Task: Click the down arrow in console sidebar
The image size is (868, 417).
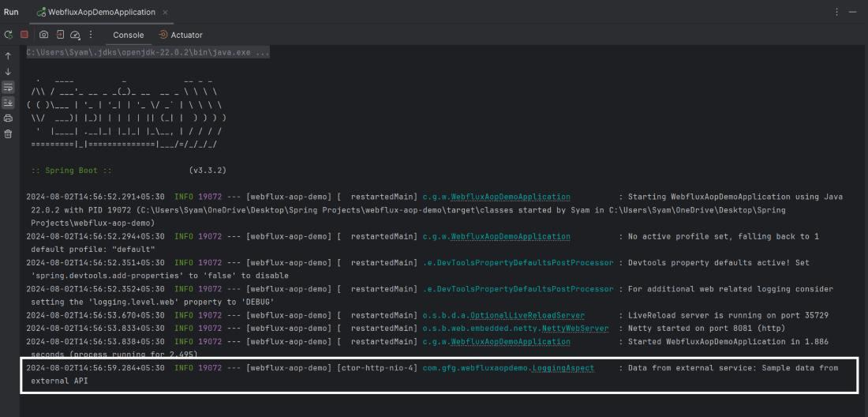Action: pyautogui.click(x=9, y=72)
